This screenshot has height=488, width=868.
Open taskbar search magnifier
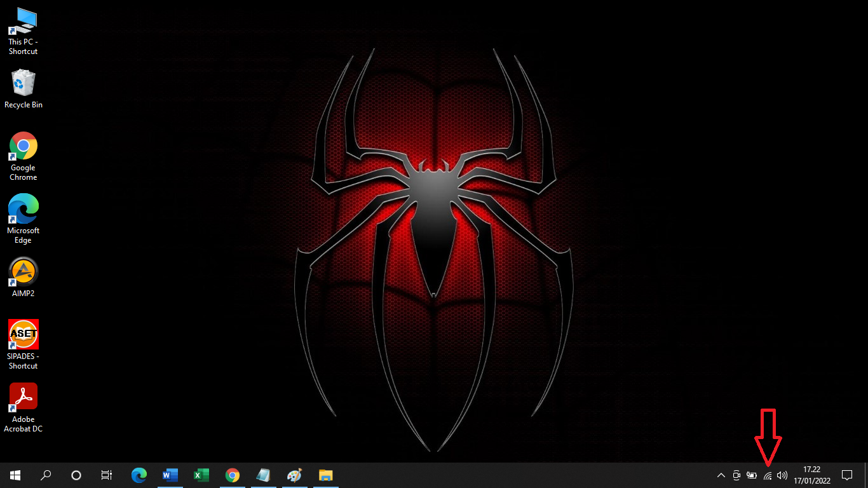tap(46, 475)
